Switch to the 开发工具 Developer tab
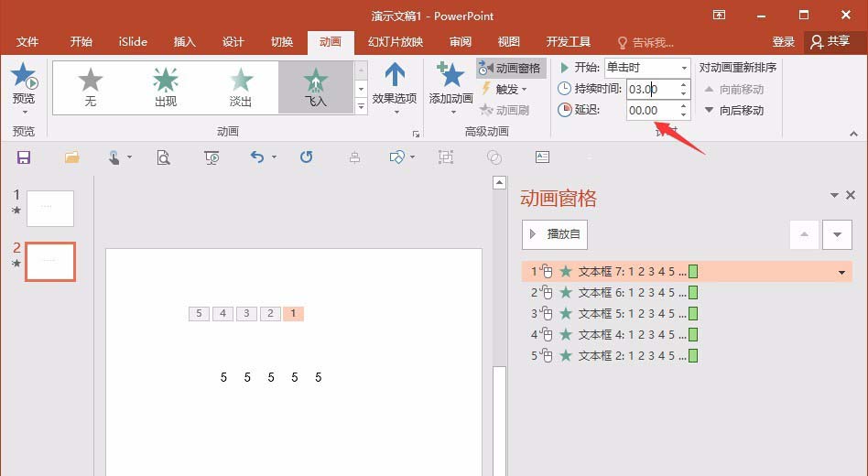 coord(568,41)
